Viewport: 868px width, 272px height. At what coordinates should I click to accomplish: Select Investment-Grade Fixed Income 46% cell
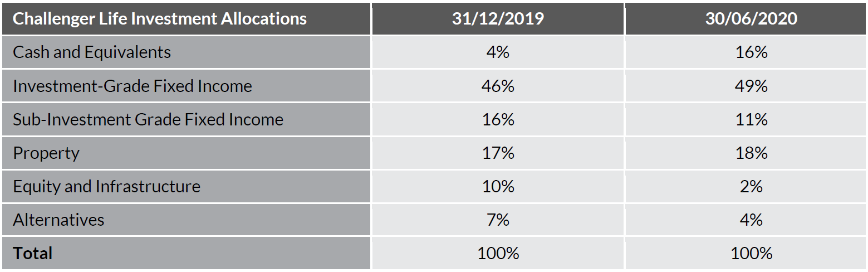498,86
